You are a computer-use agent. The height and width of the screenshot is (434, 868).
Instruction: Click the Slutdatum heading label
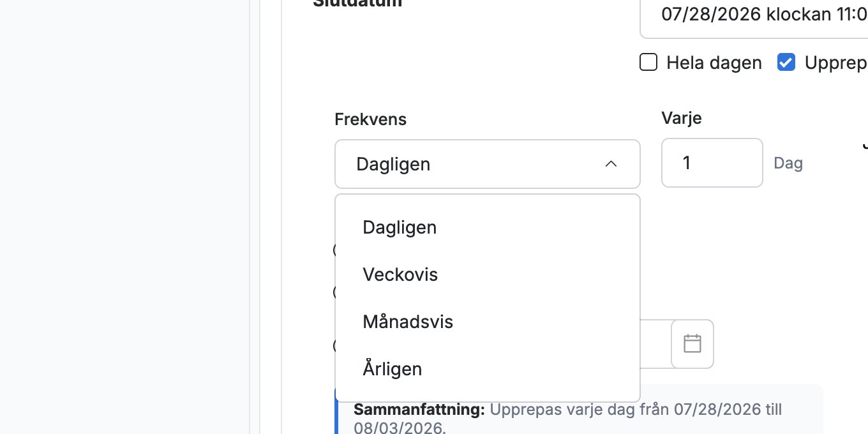[x=357, y=3]
